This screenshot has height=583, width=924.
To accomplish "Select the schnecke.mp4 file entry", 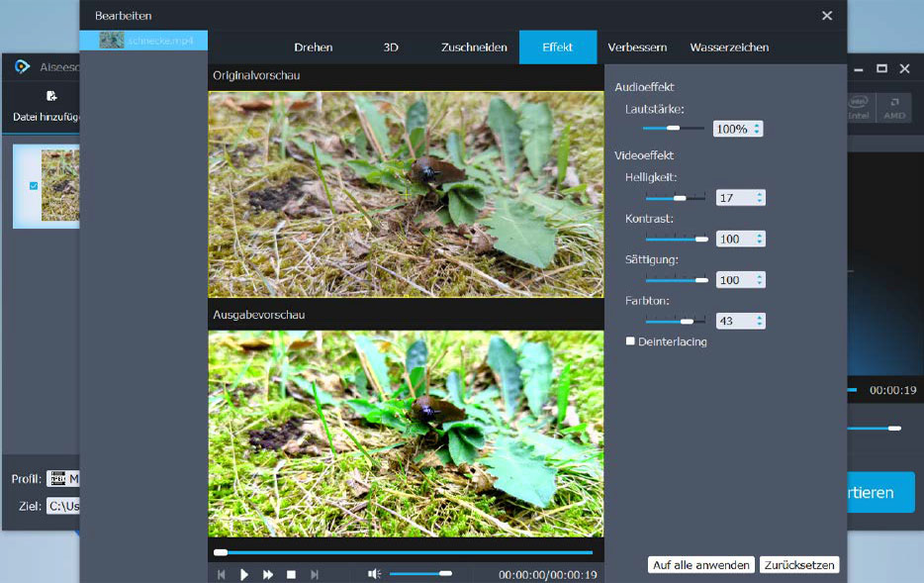I will [x=144, y=41].
